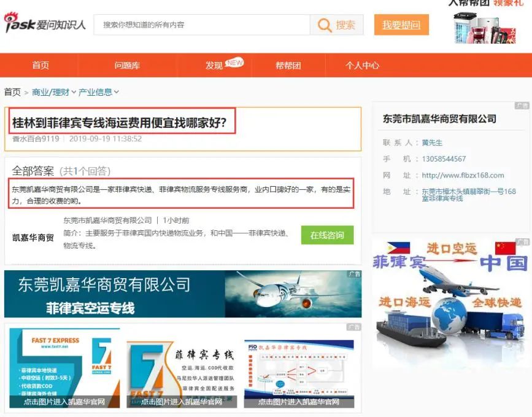Viewport: 532px width, 417px height.
Task: Open the www.flbzx168.com website link
Action: [x=463, y=175]
